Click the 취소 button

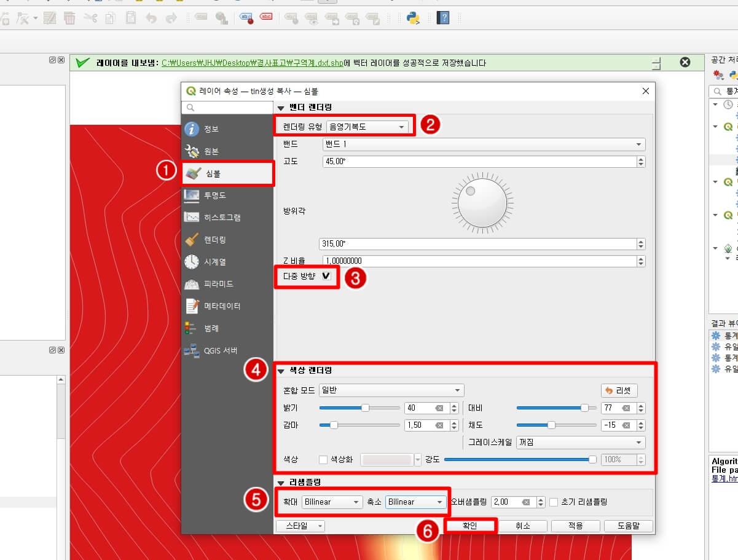[522, 526]
